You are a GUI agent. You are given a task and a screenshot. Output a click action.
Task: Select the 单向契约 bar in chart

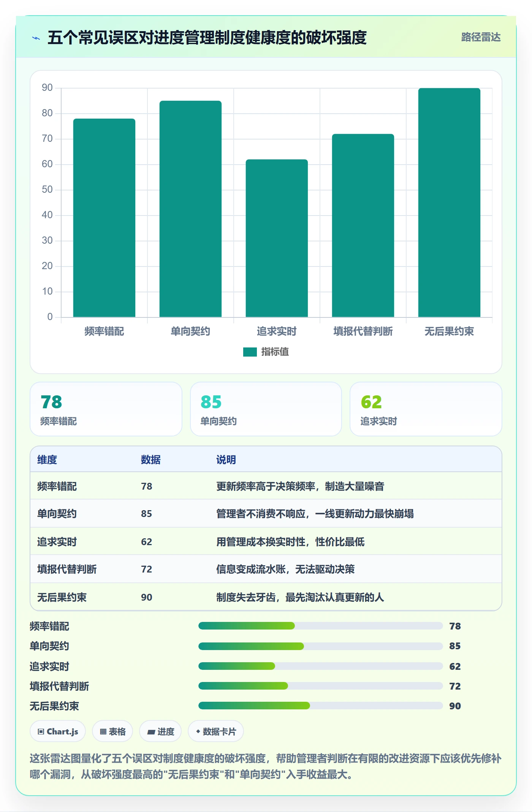click(x=190, y=209)
